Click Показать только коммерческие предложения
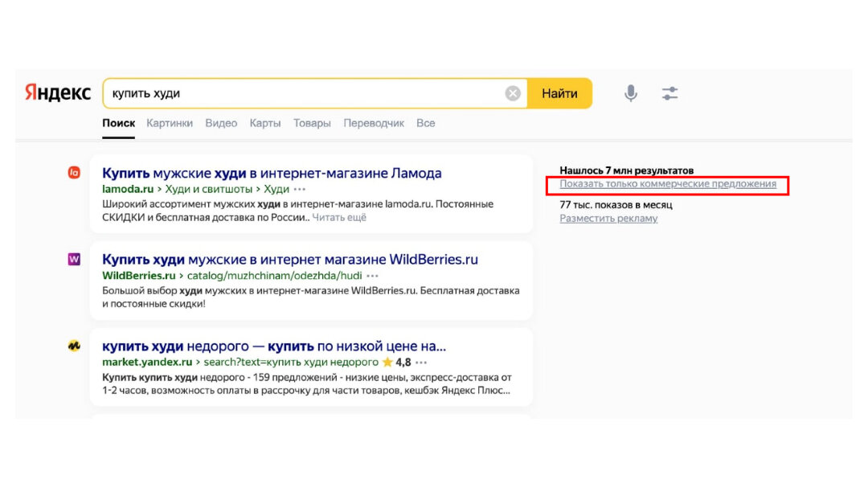This screenshot has height=488, width=868. coord(668,184)
